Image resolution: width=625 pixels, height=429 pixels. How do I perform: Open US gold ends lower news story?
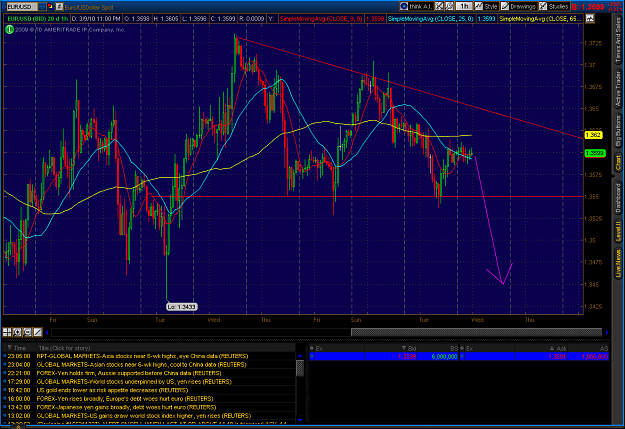(112, 390)
